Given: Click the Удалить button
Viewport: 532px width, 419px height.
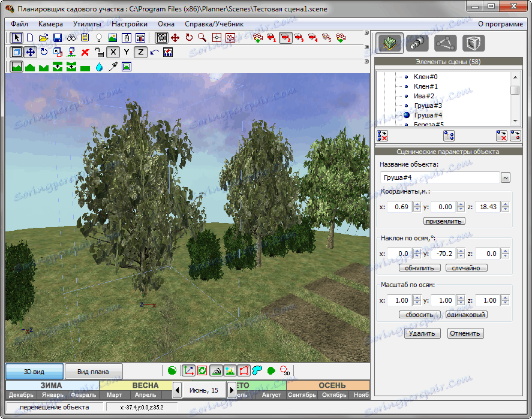Looking at the screenshot, I should (422, 333).
